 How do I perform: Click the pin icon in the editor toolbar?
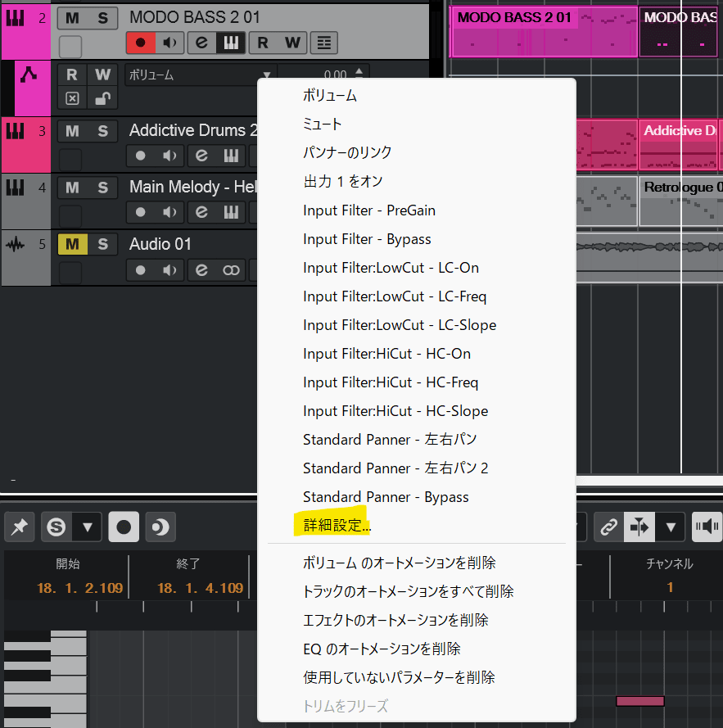tap(20, 527)
